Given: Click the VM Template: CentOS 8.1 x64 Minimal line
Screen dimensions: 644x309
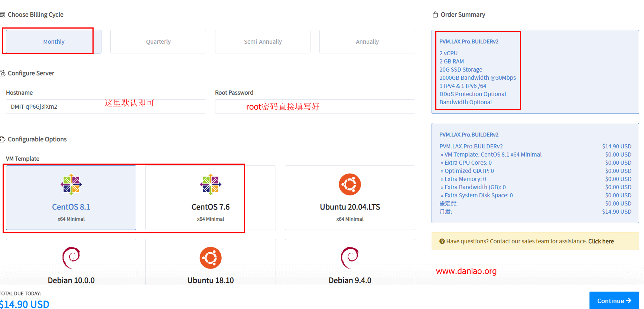Looking at the screenshot, I should tap(535, 154).
